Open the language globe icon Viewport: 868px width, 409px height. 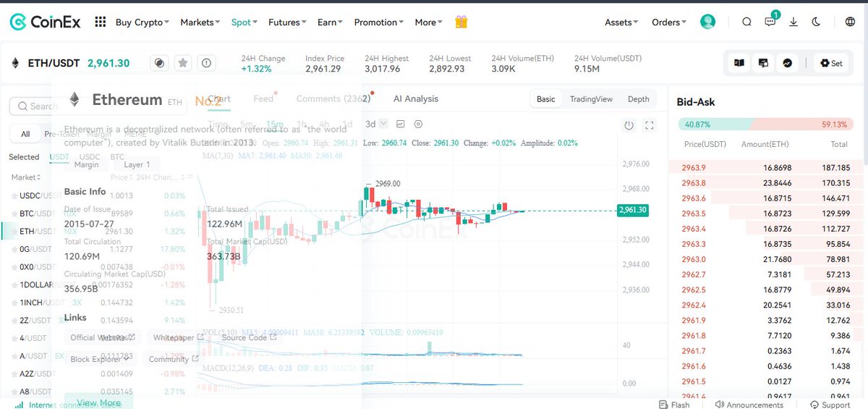click(850, 22)
